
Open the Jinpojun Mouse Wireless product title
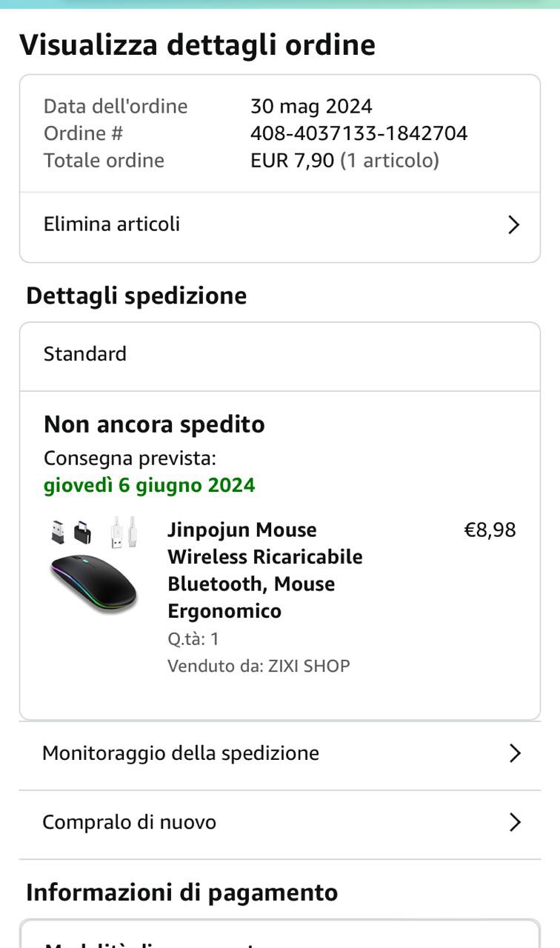[x=264, y=570]
